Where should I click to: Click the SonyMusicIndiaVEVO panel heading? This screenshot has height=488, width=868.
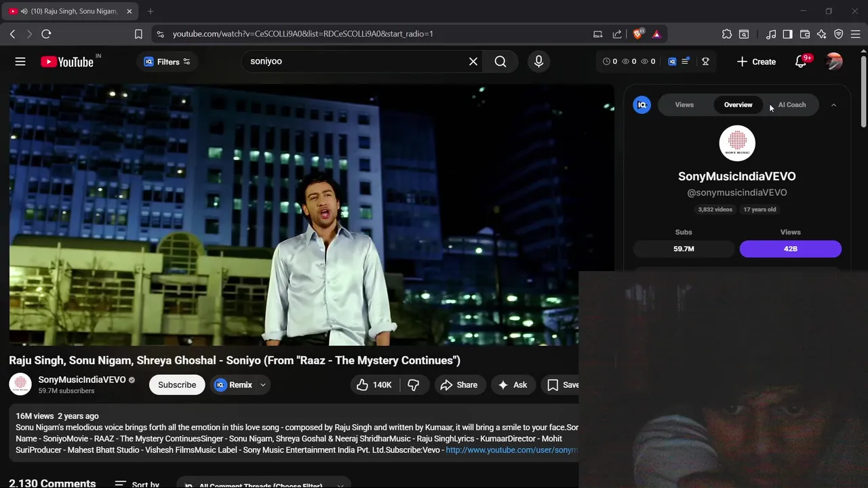point(737,176)
